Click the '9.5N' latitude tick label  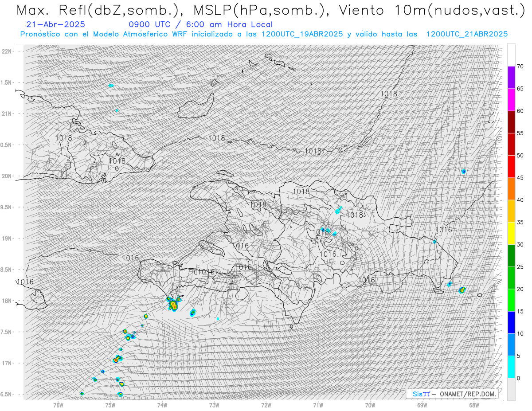point(6,207)
